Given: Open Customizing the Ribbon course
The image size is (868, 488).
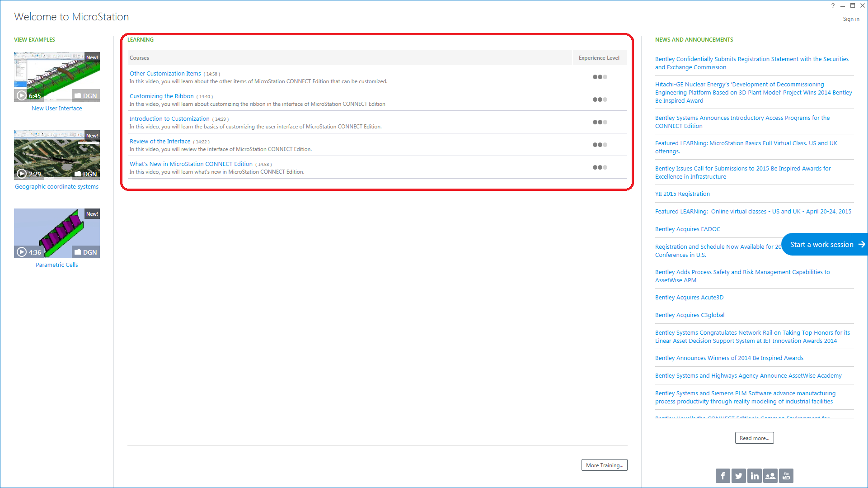Looking at the screenshot, I should click(161, 96).
